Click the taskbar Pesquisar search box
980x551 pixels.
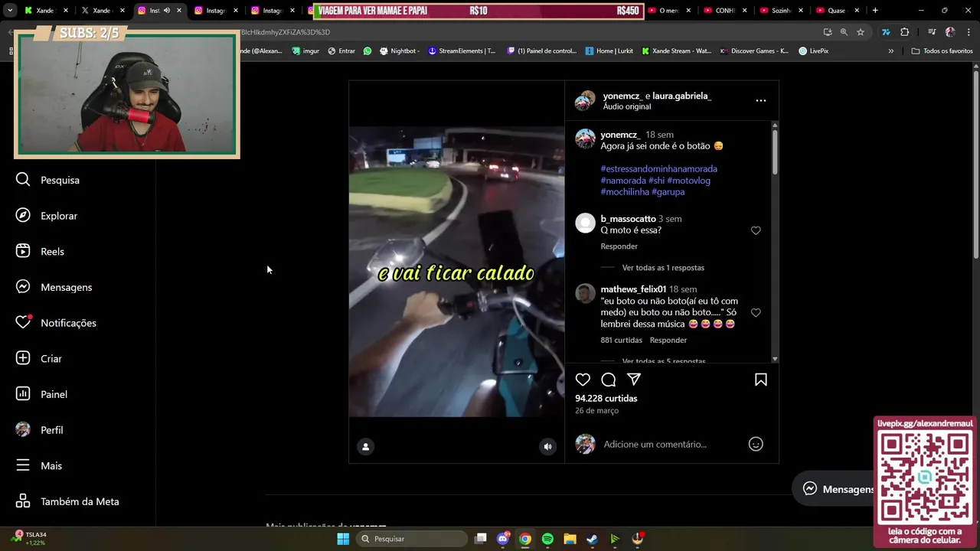click(x=411, y=539)
